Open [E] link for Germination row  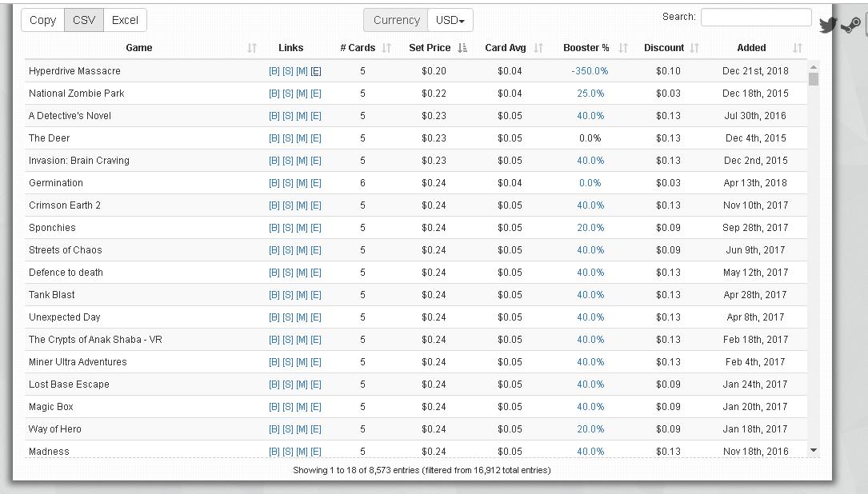[316, 183]
